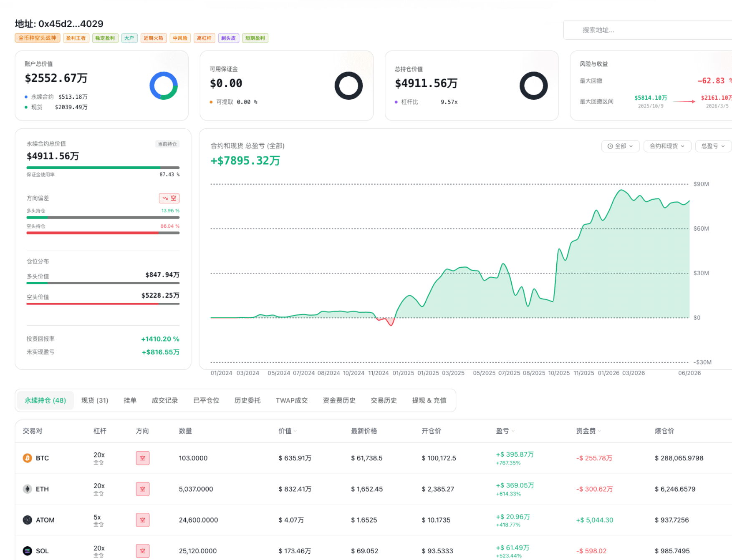Open the 成交记录 tab
This screenshot has height=560, width=732.
[164, 400]
